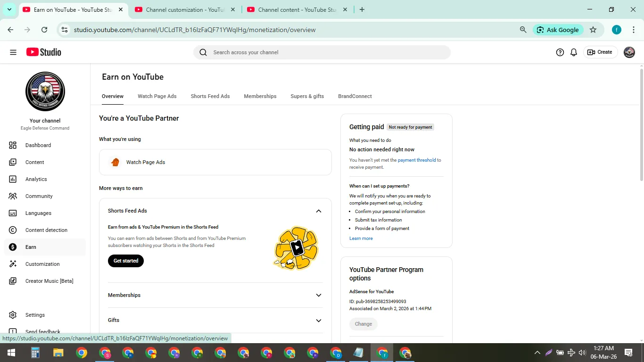Open File Explorer from the taskbar
This screenshot has width=644, height=362.
click(58, 353)
